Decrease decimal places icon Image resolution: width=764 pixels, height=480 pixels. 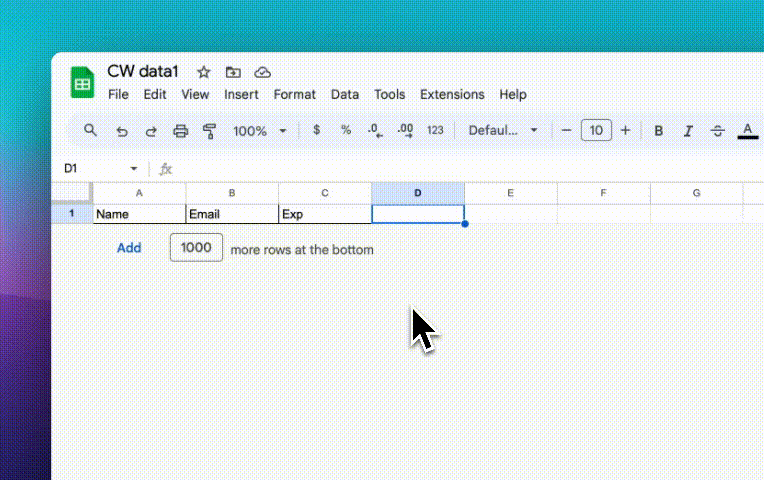[375, 131]
